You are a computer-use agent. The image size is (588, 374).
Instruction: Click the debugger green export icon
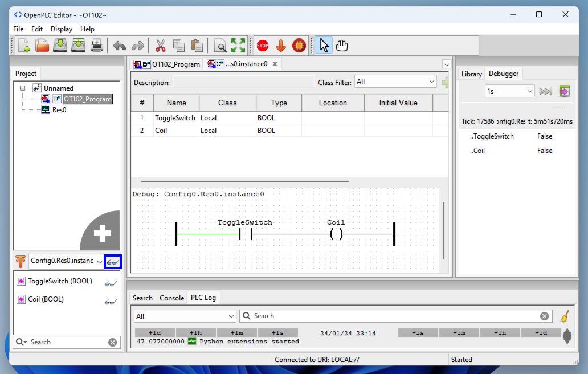click(x=565, y=91)
